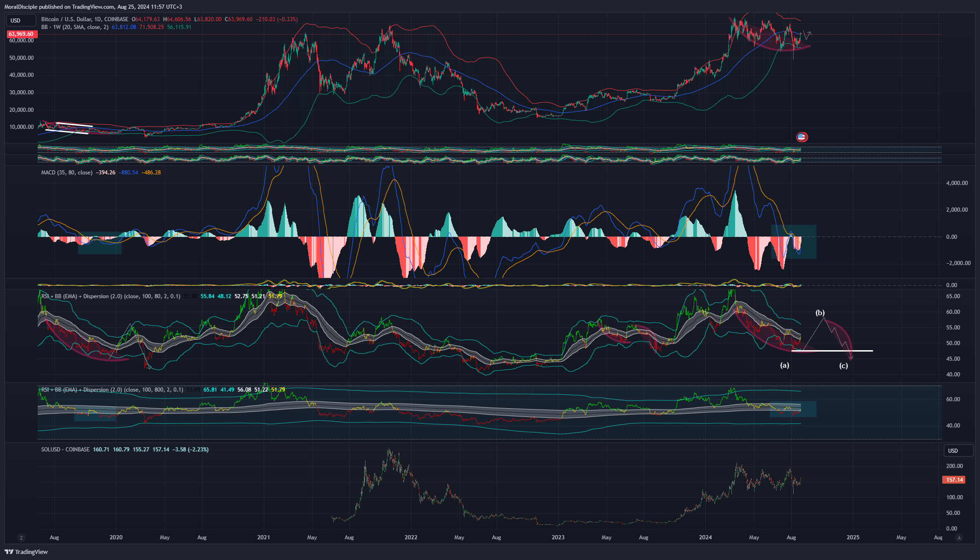Click the 65.00 RSI axis label
Viewport: 980px width, 560px height.
click(x=953, y=296)
